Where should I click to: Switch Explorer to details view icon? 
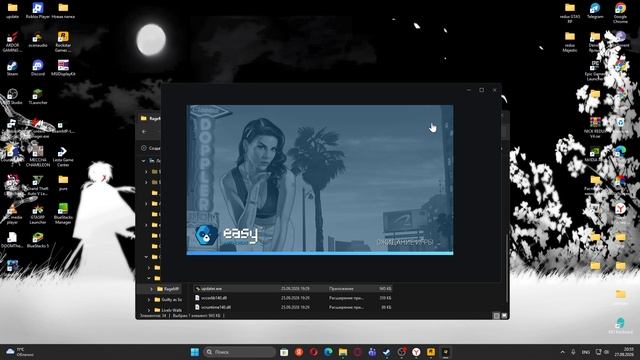[496, 316]
